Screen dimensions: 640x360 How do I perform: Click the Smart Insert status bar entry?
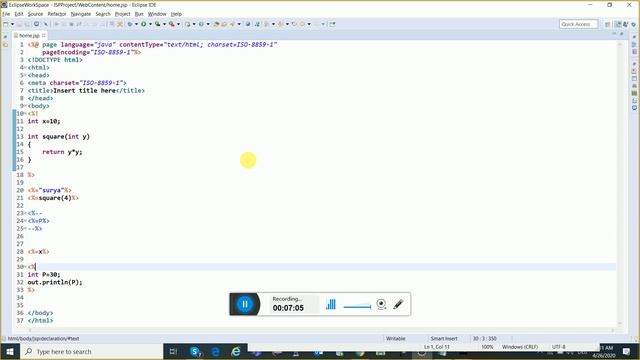point(444,338)
